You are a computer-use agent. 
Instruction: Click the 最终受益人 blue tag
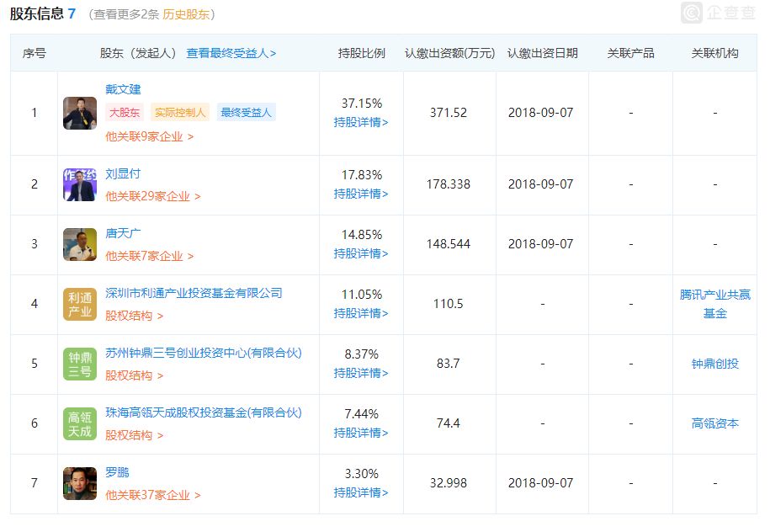pos(246,113)
